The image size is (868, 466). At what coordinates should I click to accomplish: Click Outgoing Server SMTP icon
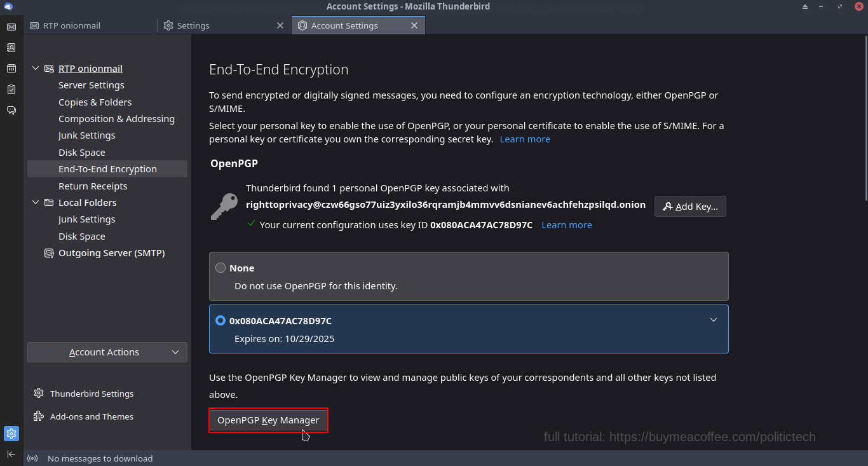[x=49, y=253]
